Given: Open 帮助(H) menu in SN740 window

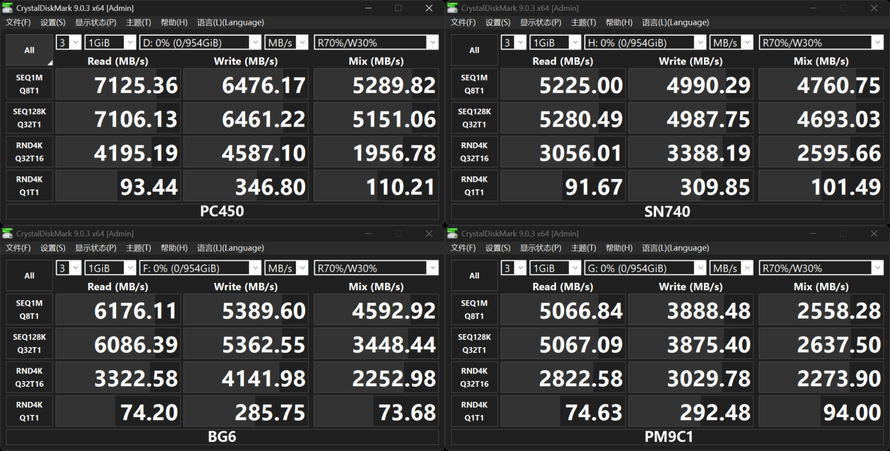Looking at the screenshot, I should [x=619, y=23].
